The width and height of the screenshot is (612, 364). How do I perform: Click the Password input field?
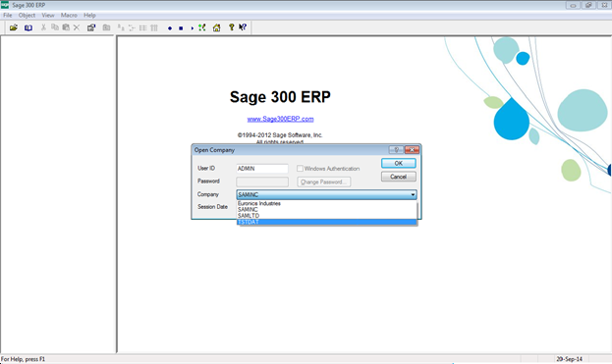click(x=262, y=182)
